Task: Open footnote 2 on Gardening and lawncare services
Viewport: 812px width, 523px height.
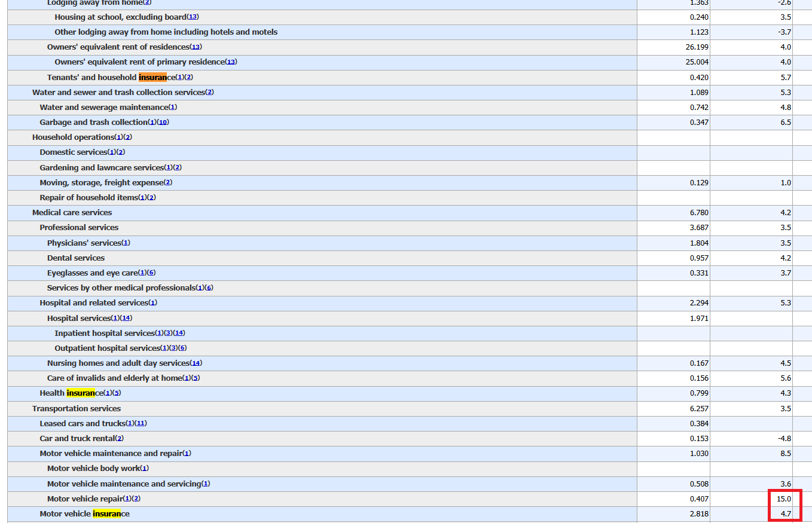Action: (177, 167)
